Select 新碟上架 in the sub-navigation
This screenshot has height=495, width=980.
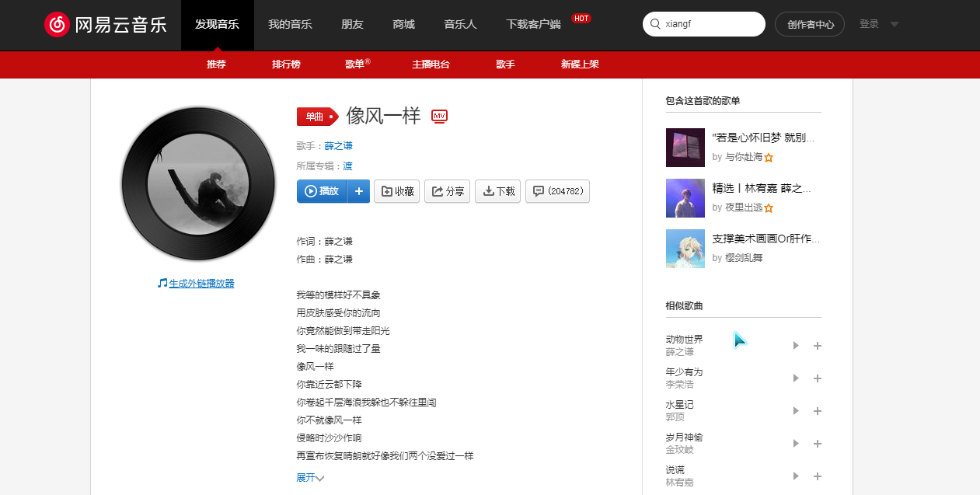click(x=580, y=64)
